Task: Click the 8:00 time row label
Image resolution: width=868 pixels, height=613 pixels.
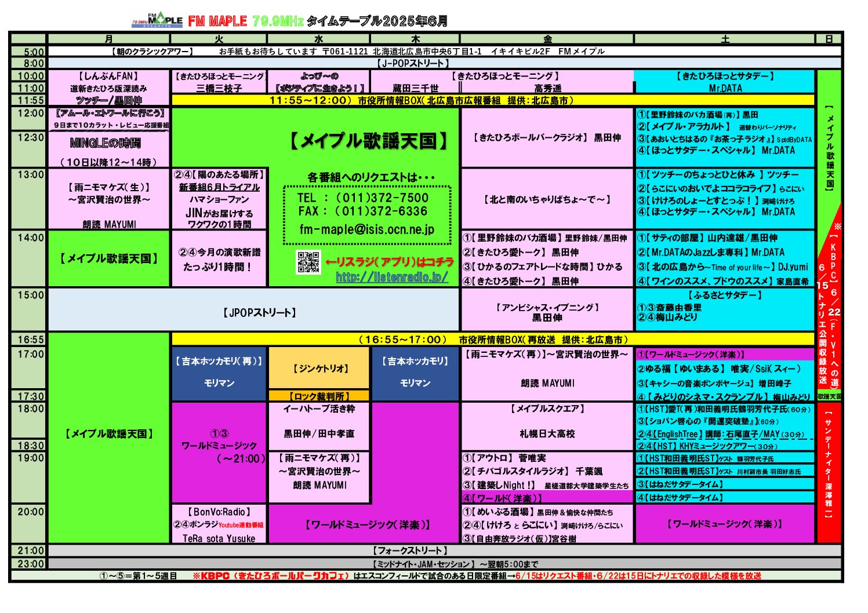Action: 28,63
